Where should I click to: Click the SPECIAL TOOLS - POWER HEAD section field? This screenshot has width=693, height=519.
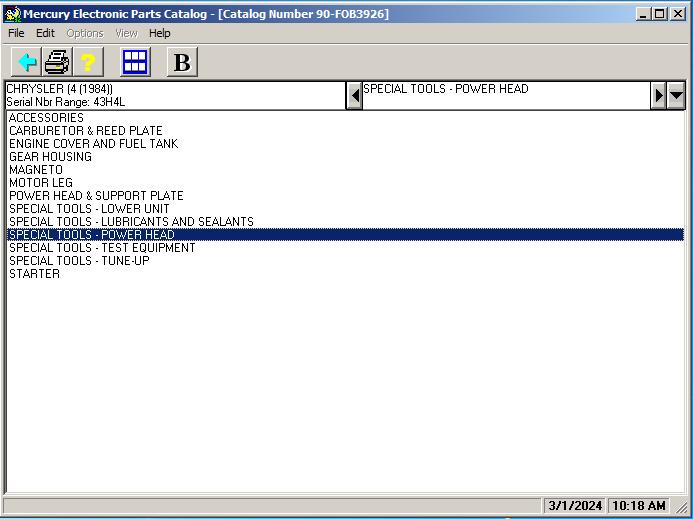click(x=506, y=95)
